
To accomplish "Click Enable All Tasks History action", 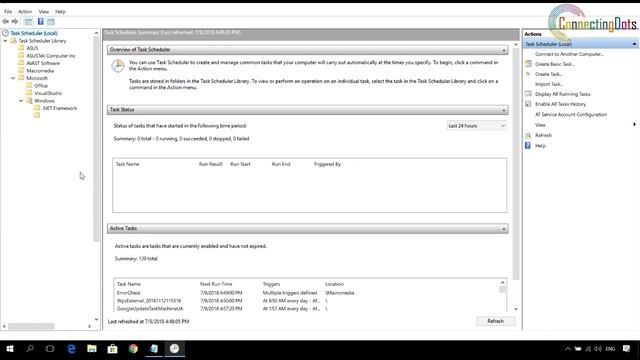I will [560, 104].
